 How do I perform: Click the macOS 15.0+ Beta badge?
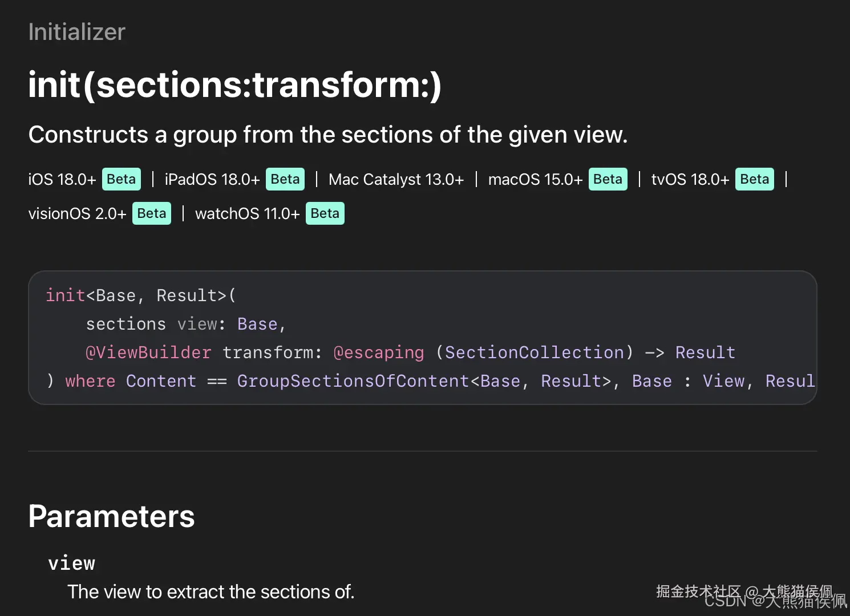tap(608, 179)
